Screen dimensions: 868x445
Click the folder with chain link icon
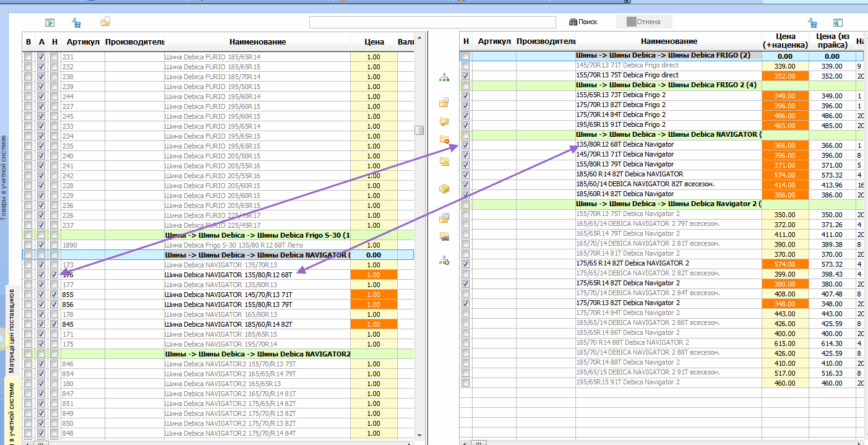tap(444, 236)
